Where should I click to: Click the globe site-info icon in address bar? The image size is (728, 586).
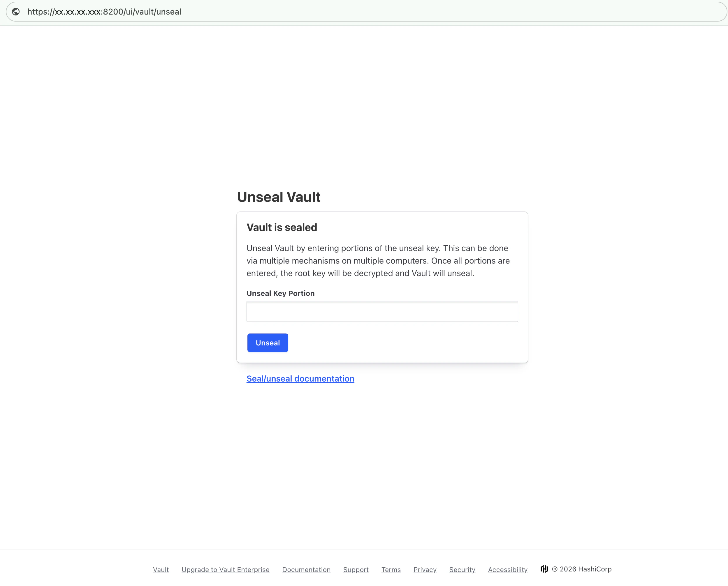16,12
